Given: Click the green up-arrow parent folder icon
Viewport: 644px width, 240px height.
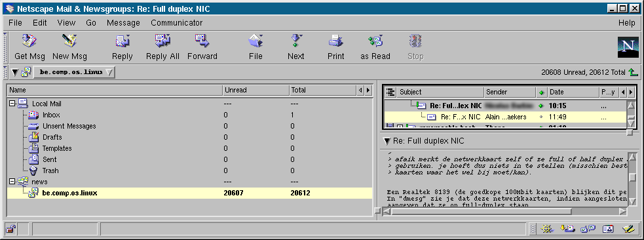Looking at the screenshot, I should (633, 72).
